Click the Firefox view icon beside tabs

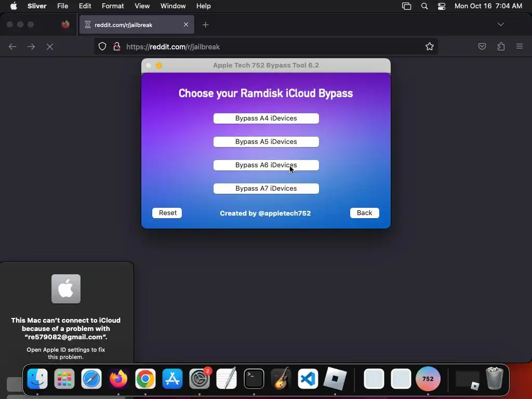[x=65, y=24]
